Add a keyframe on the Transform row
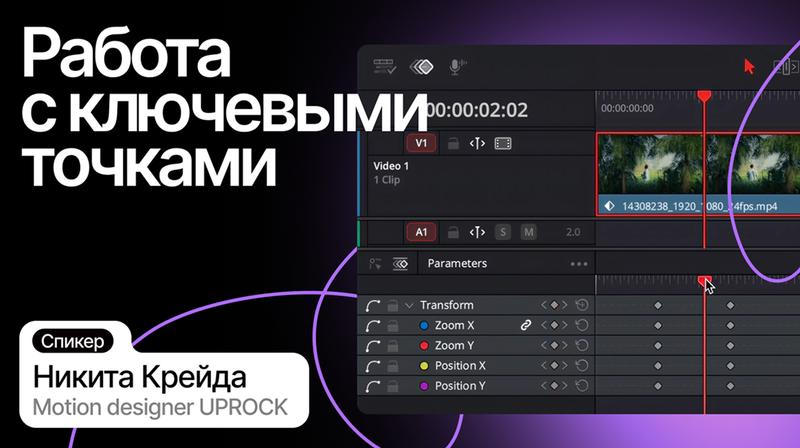 point(554,305)
